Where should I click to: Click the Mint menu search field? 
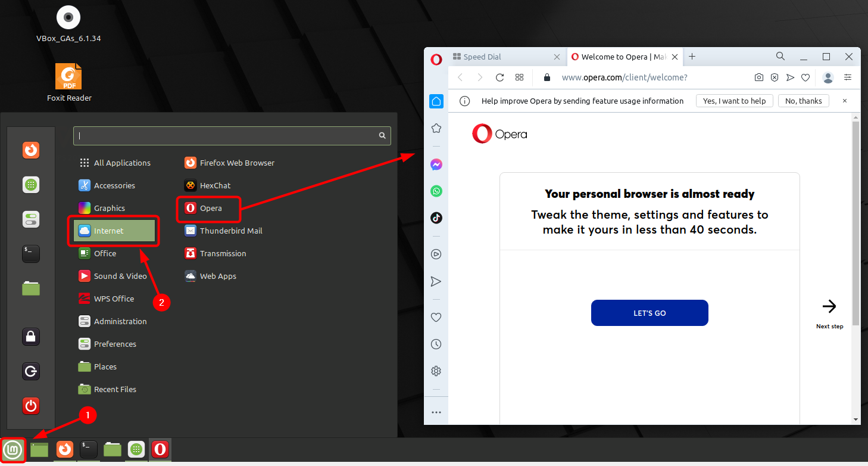tap(232, 136)
